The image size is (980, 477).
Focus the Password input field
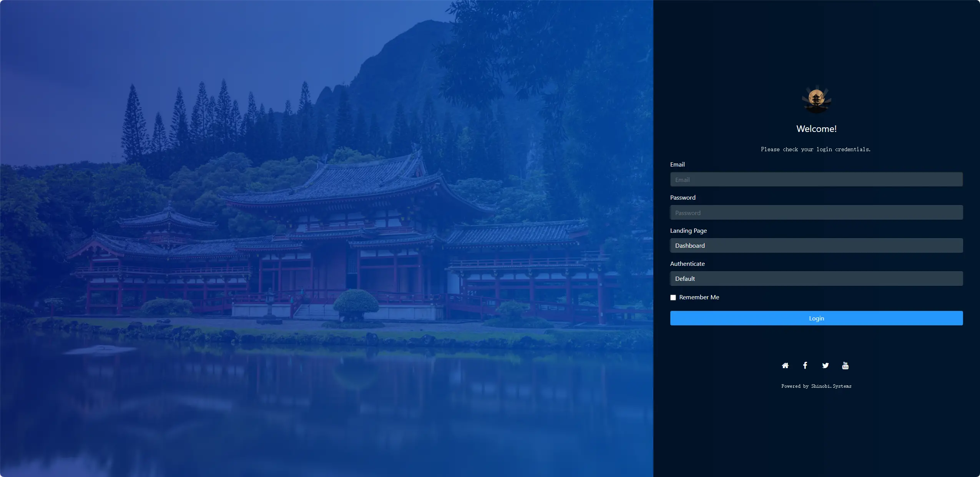coord(816,213)
